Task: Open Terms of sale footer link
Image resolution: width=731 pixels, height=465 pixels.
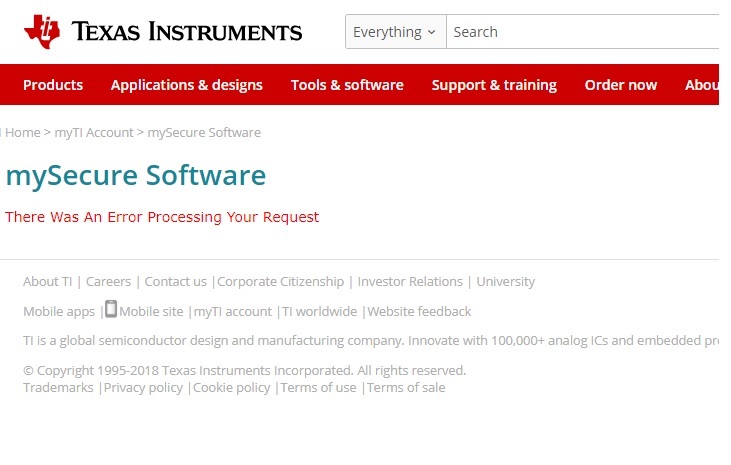Action: pyautogui.click(x=406, y=388)
